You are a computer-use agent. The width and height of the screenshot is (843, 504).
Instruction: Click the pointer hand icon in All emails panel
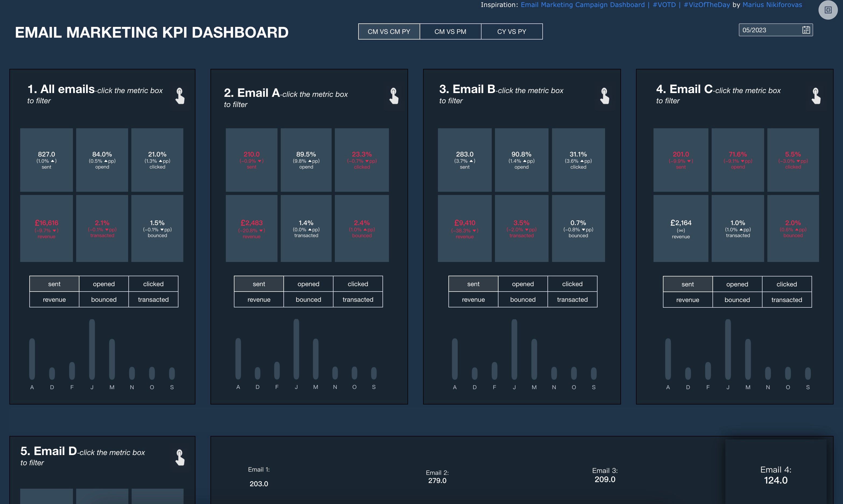coord(180,96)
